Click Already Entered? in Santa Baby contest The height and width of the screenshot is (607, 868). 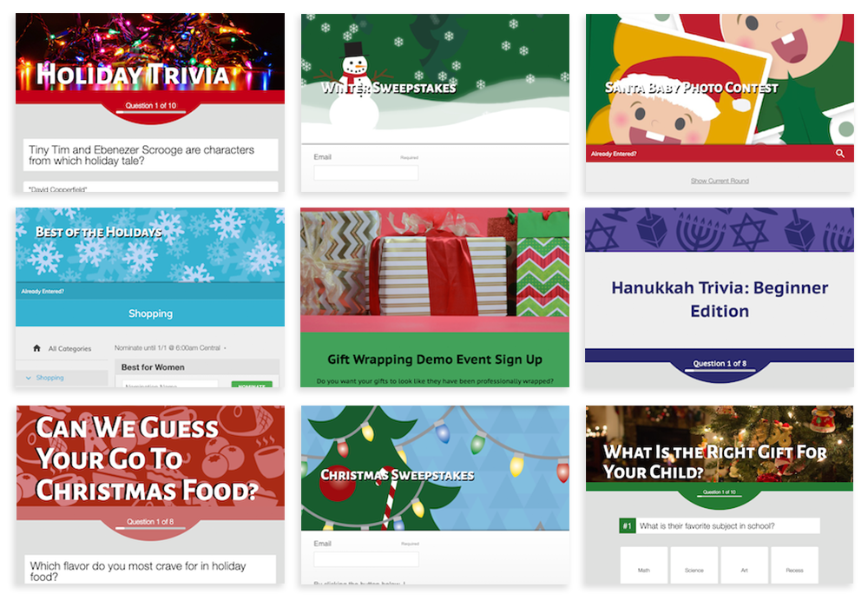coord(614,154)
